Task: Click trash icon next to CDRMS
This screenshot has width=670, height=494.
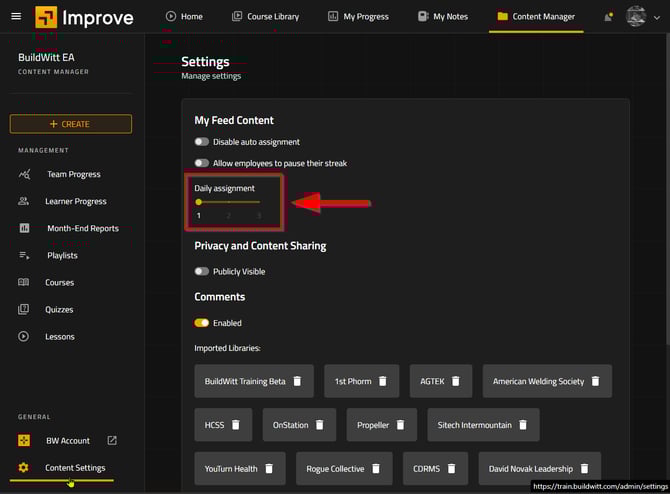Action: click(451, 468)
